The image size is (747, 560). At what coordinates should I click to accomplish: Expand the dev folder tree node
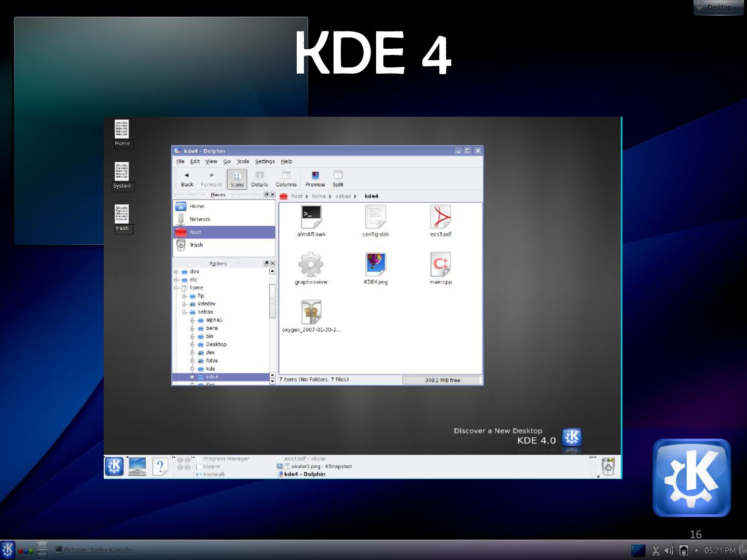(176, 272)
